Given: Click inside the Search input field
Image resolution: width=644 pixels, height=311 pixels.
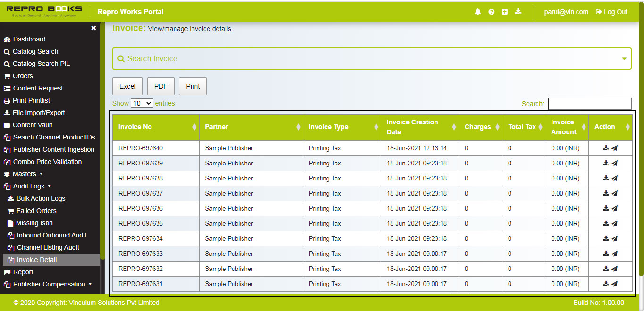Looking at the screenshot, I should click(x=589, y=103).
